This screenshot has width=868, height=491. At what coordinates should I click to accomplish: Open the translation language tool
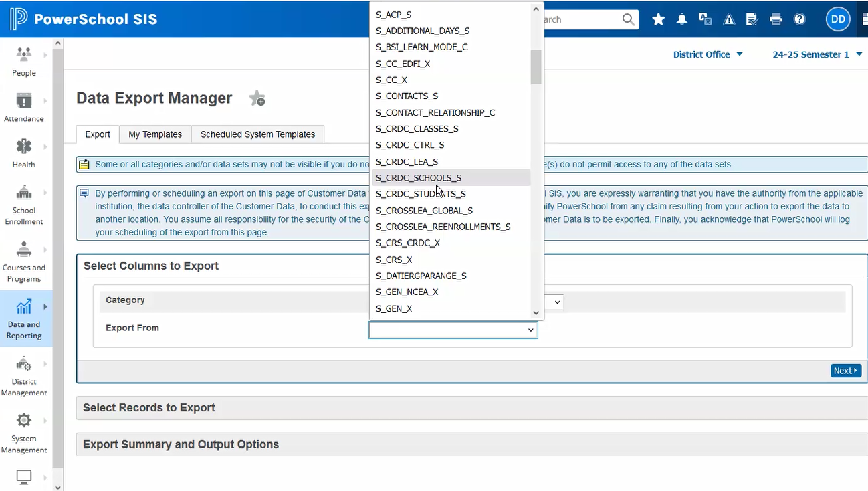705,19
